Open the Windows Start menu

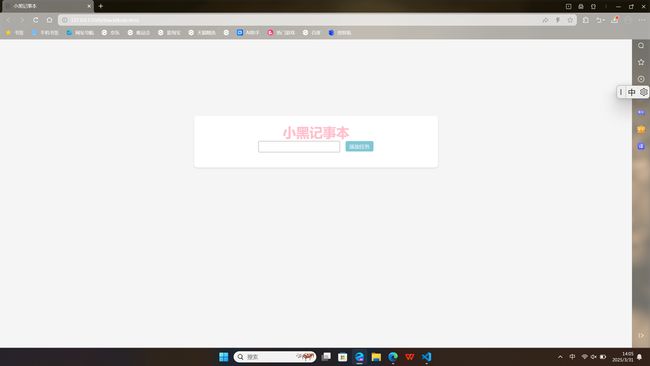coord(223,356)
